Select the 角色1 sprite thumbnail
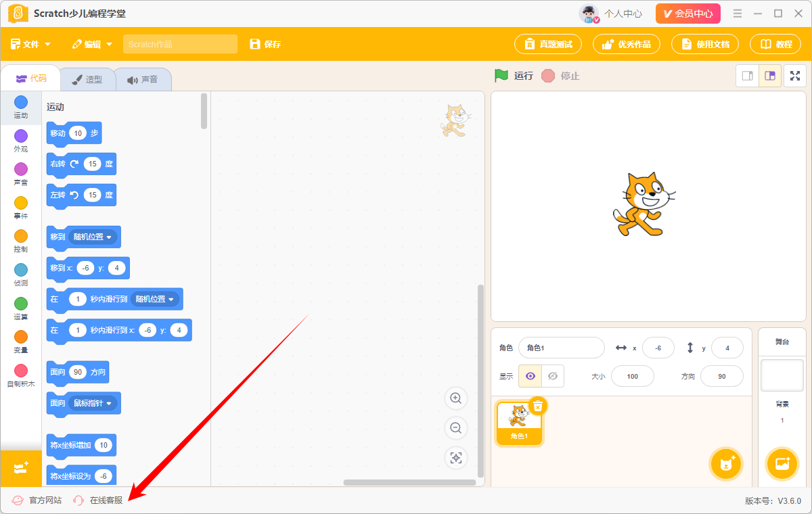 (519, 423)
